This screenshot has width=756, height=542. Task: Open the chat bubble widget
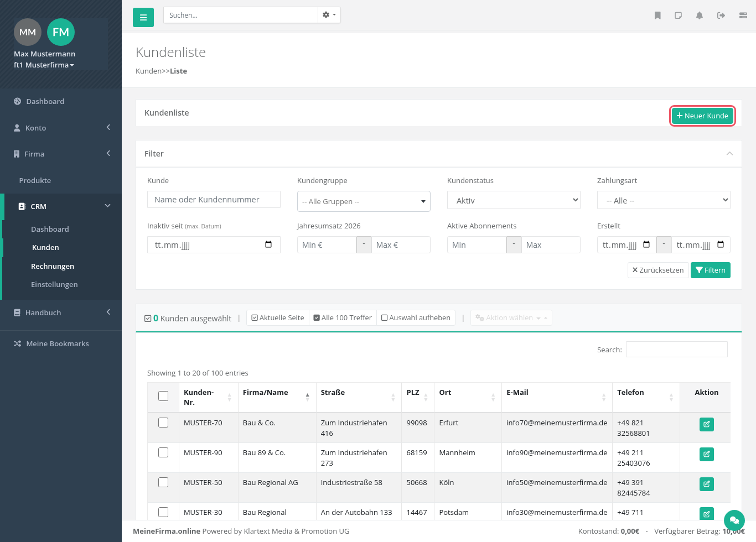click(734, 520)
